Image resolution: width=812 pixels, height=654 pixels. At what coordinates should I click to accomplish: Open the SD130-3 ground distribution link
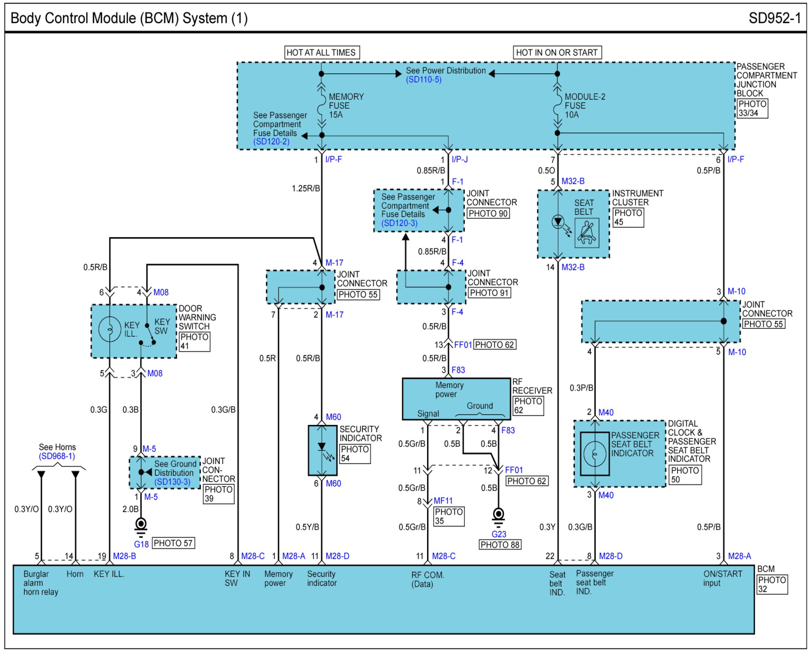pos(172,482)
